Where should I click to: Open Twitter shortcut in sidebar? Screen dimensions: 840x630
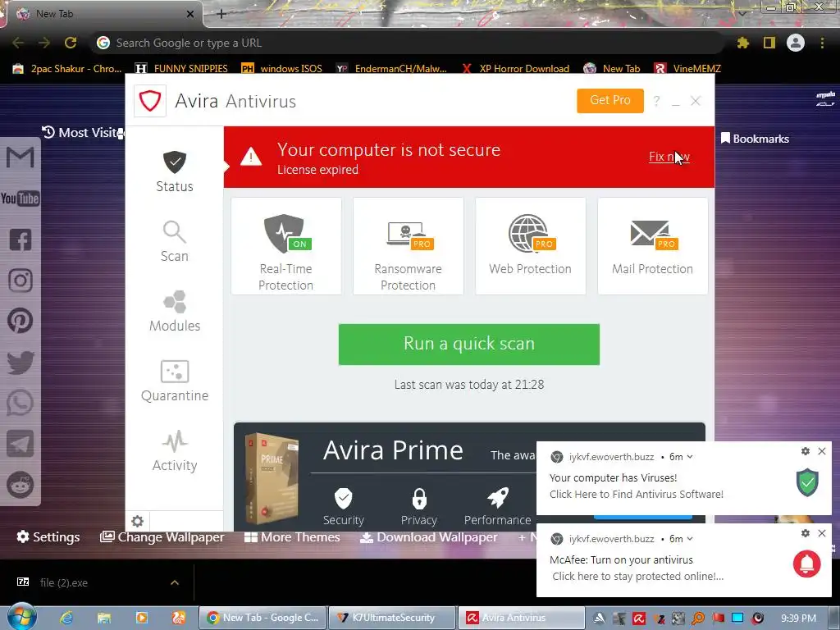pyautogui.click(x=21, y=362)
